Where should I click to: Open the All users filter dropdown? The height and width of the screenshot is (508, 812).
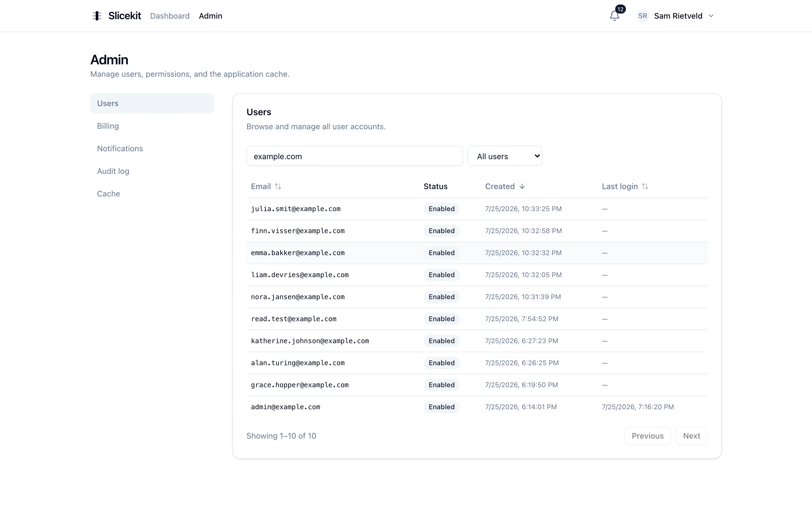click(x=505, y=156)
